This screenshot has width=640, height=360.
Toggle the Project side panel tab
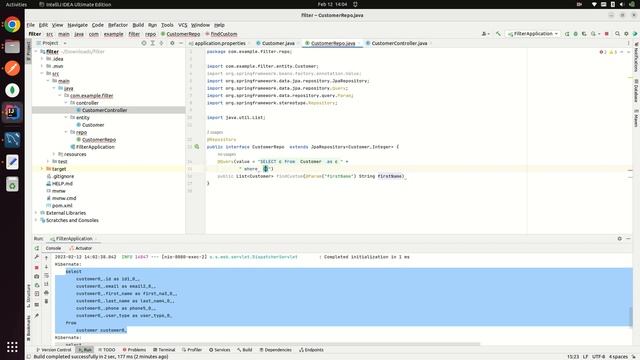(29, 51)
